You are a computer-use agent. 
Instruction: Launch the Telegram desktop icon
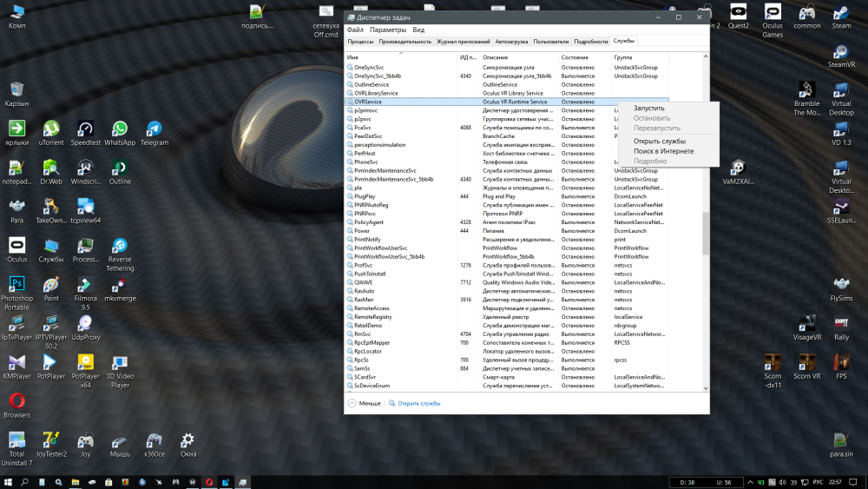click(154, 129)
